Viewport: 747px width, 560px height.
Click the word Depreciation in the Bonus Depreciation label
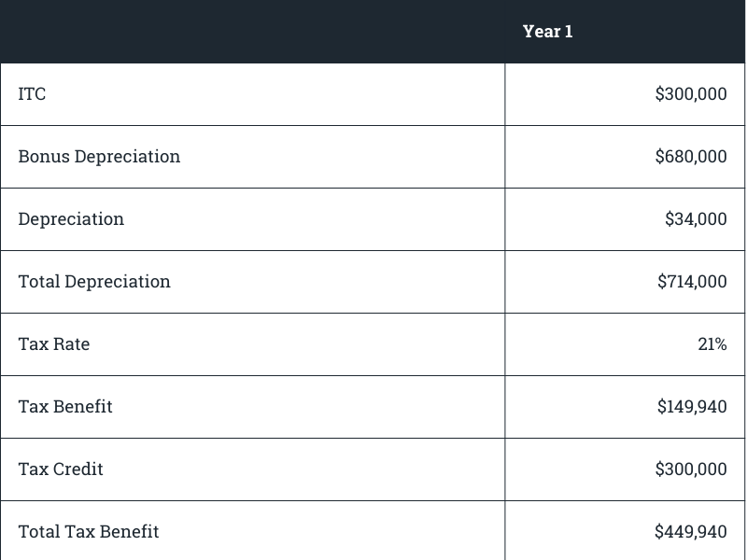(x=127, y=156)
